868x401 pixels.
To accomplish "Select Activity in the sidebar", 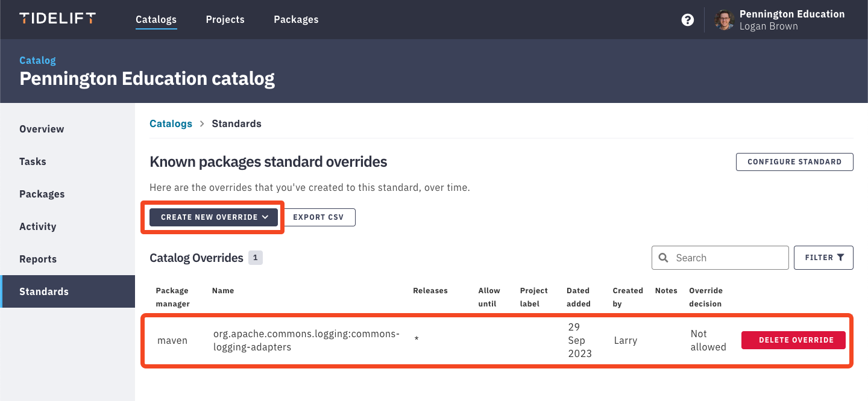I will tap(68, 226).
